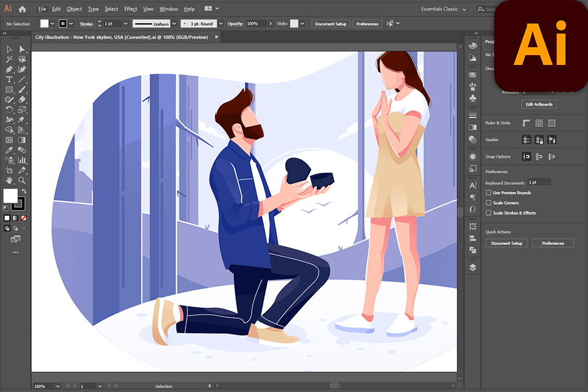
Task: Open the Layers panel icon
Action: 472,267
